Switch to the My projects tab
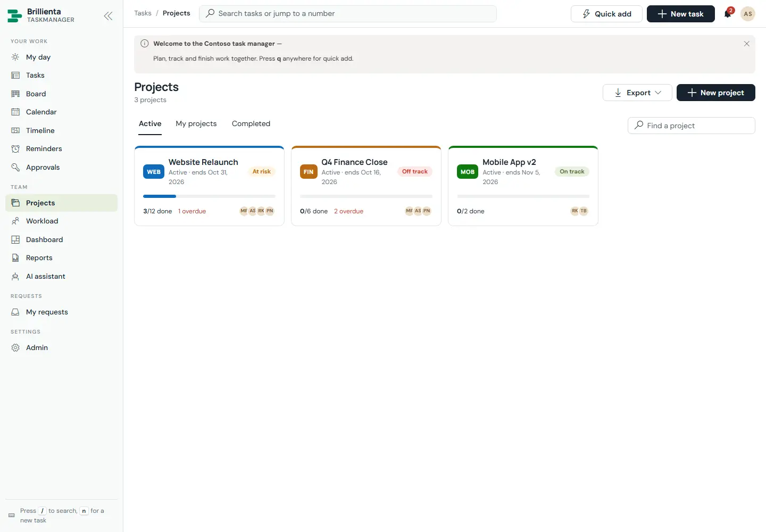766x532 pixels. (196, 123)
